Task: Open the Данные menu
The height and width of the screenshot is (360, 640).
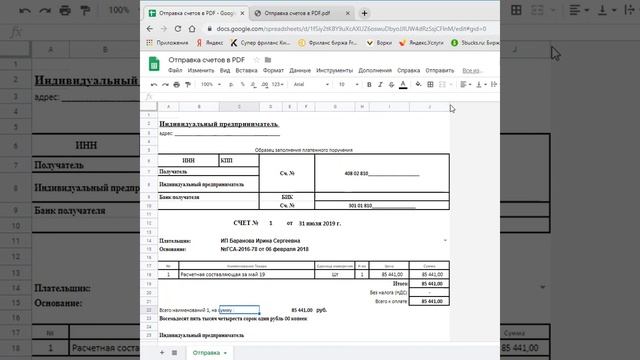Action: pos(300,70)
